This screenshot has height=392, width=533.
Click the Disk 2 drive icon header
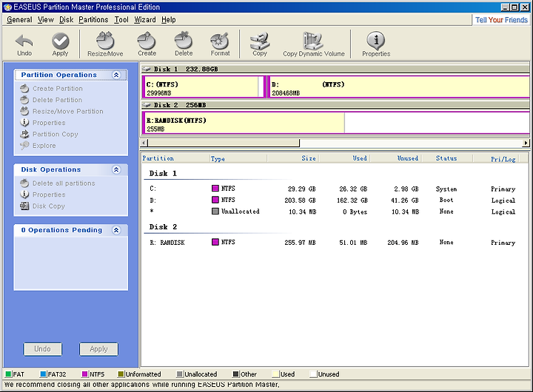[x=147, y=105]
